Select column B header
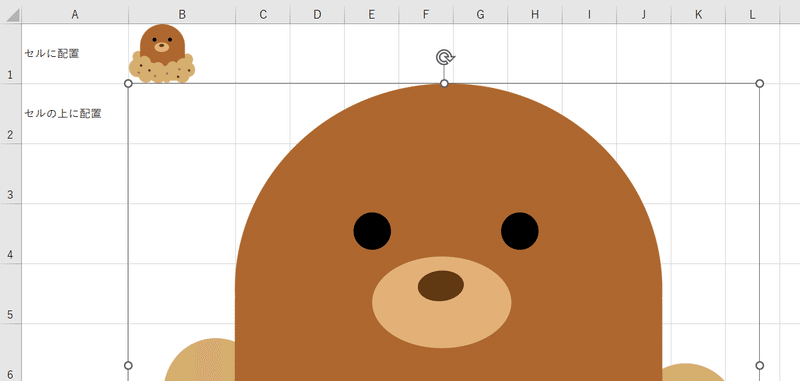Screen dimensions: 800x381 182,15
